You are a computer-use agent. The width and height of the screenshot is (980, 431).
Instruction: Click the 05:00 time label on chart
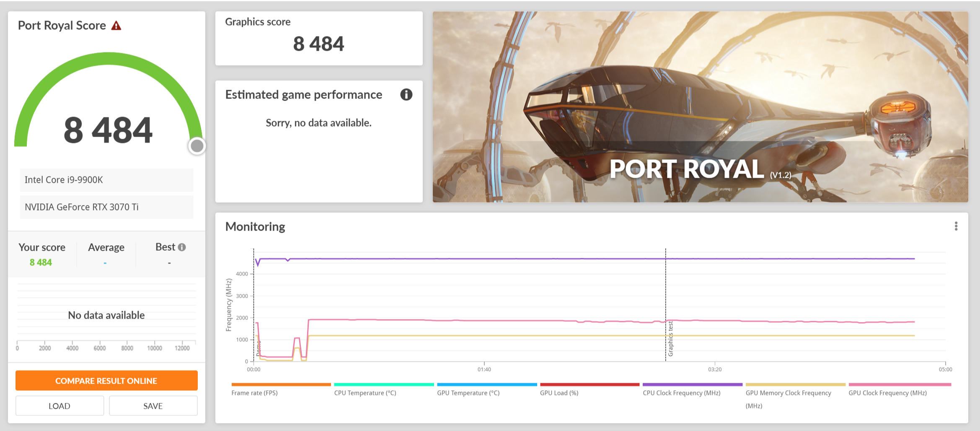click(x=945, y=369)
